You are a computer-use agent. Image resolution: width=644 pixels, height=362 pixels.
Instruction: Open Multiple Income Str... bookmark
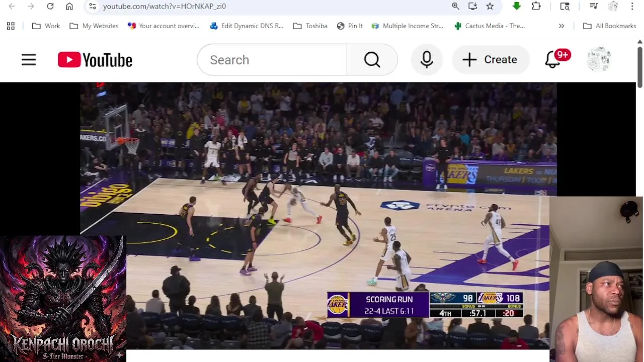[408, 26]
